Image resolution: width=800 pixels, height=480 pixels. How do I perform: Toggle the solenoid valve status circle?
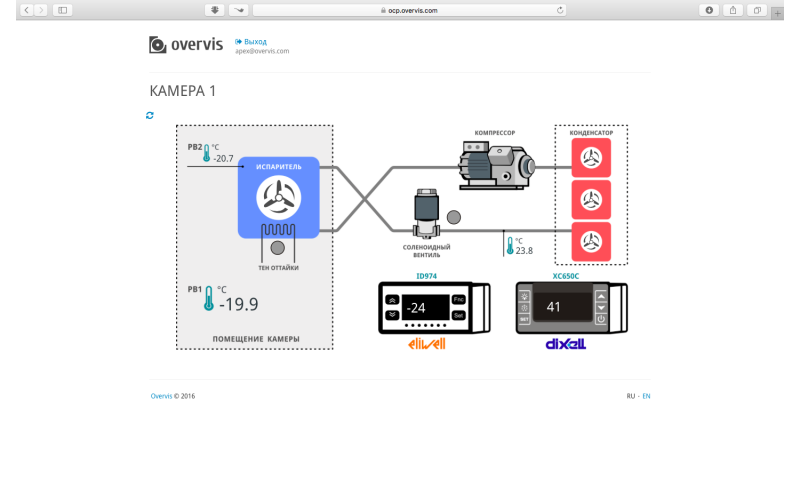click(x=453, y=216)
